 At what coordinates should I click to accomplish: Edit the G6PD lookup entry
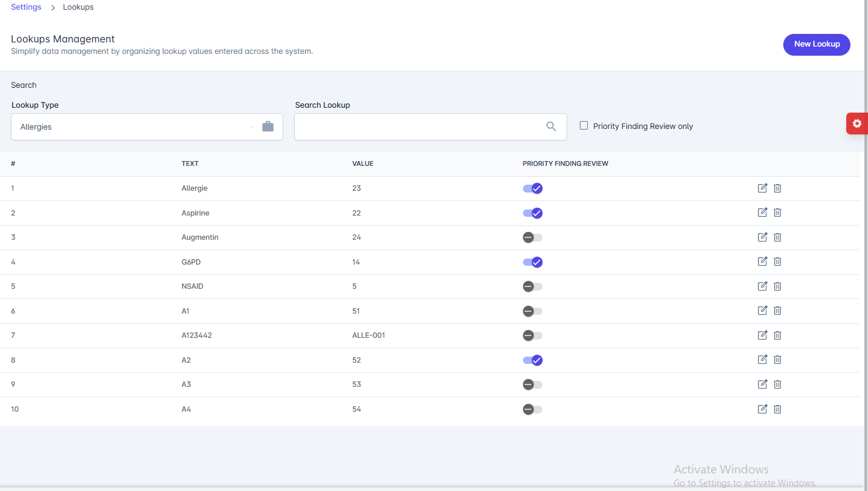tap(763, 261)
